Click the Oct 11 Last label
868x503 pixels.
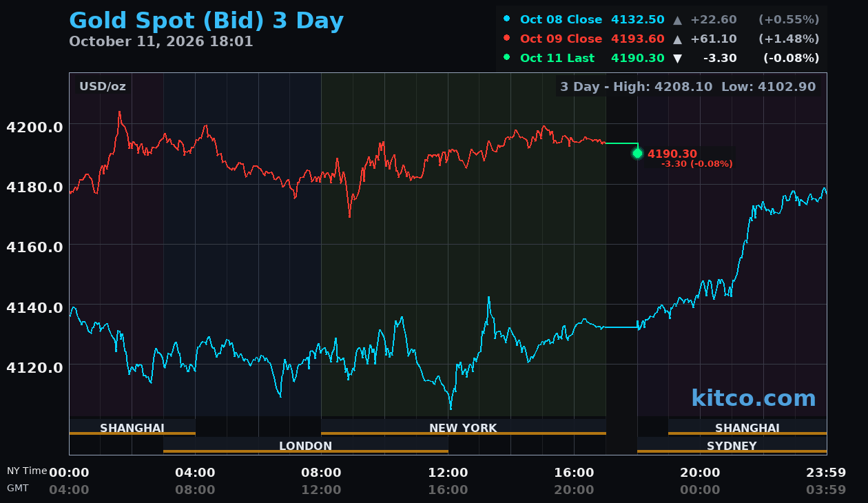click(x=557, y=58)
